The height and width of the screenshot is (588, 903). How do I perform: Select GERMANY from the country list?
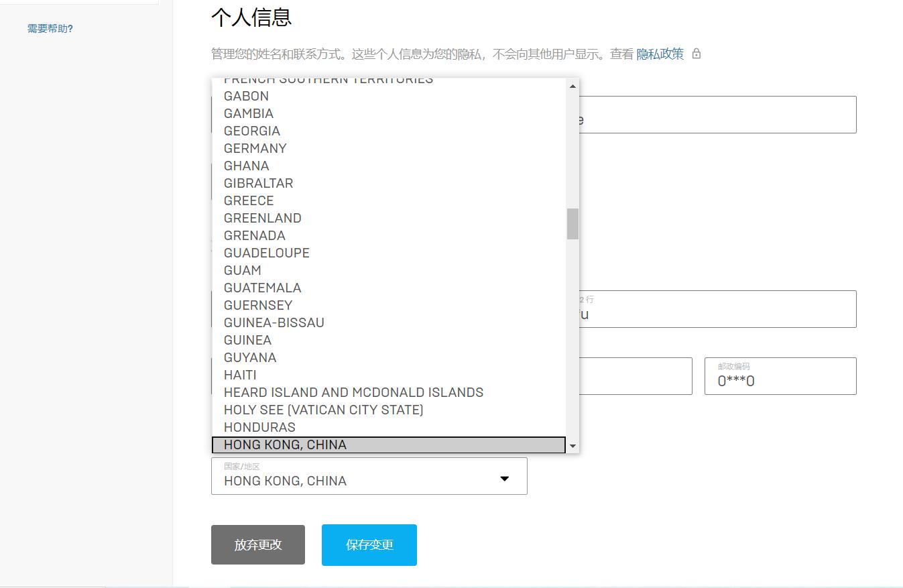click(x=255, y=148)
